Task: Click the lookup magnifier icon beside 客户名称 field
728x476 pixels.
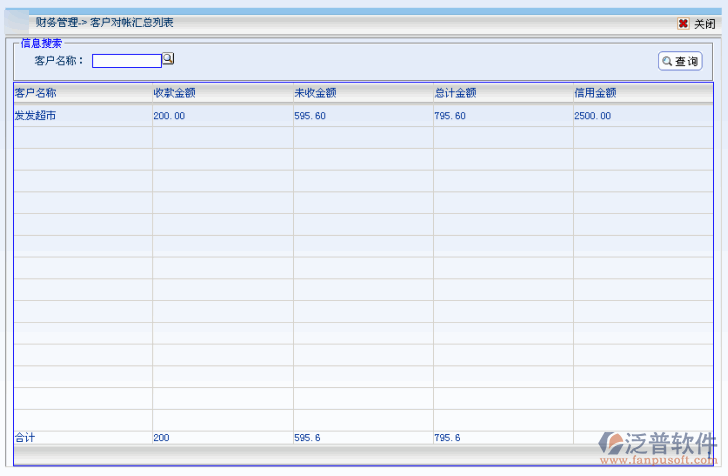Action: click(x=168, y=59)
